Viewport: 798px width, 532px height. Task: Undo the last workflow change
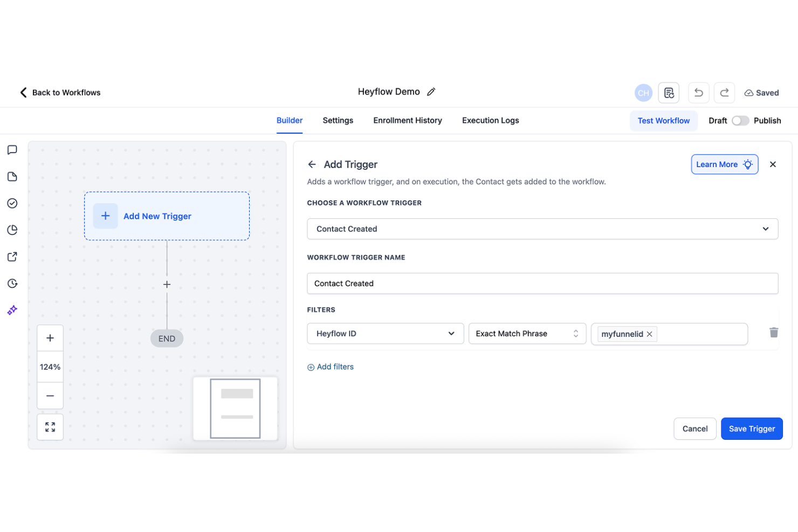(x=698, y=93)
